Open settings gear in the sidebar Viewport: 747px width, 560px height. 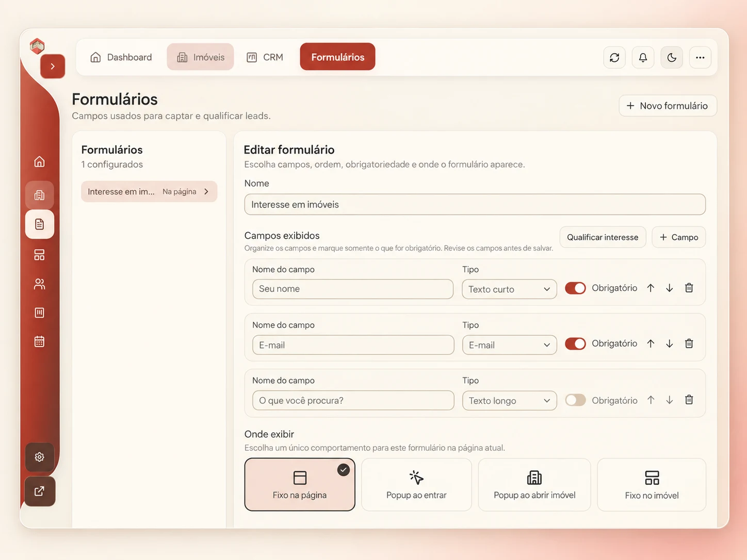pos(39,457)
